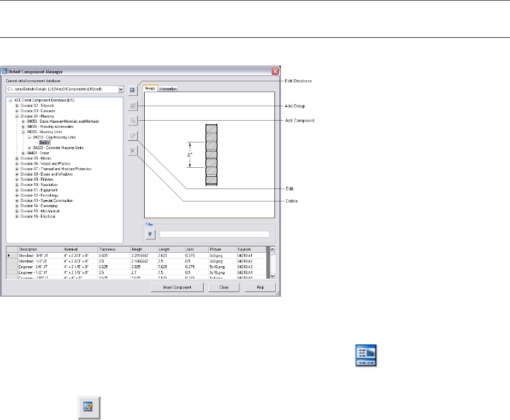Expand Division 16 - Electrical node
This screenshot has height=420, width=510.
(x=17, y=216)
